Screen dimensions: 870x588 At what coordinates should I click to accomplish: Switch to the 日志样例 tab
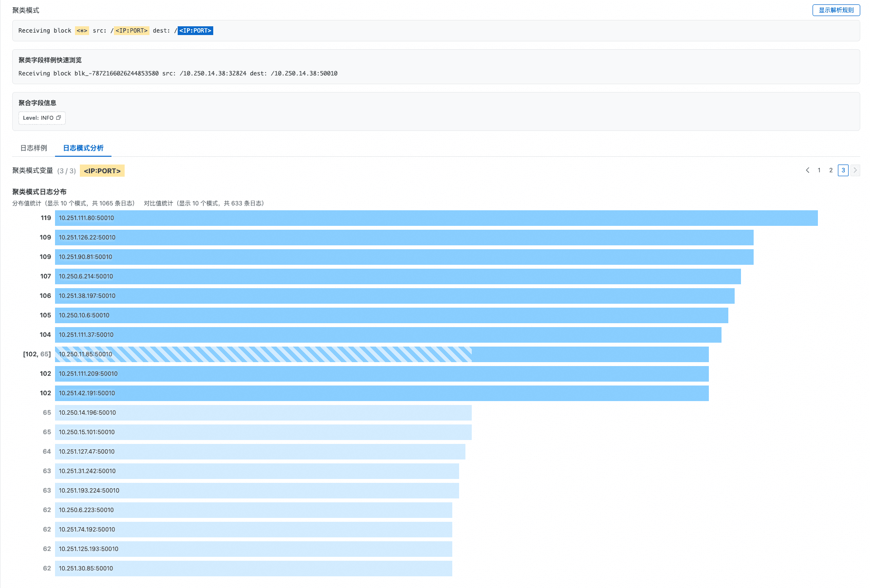(x=34, y=148)
